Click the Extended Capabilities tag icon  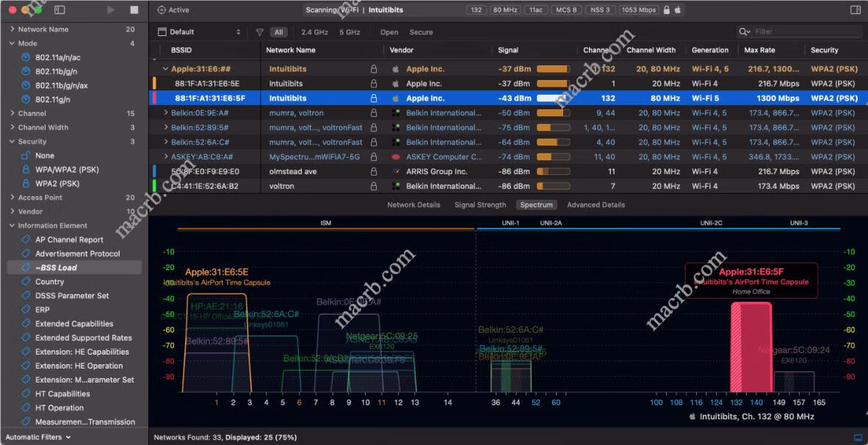[x=26, y=324]
